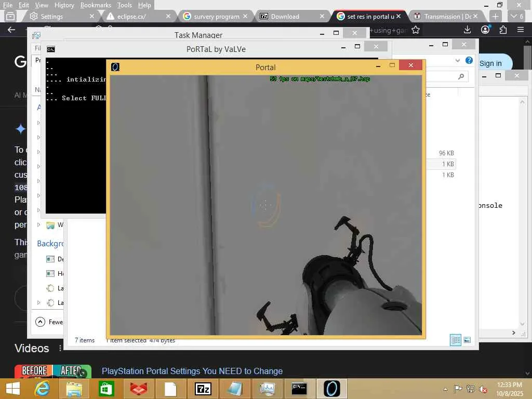Viewport: 532px width, 399px height.
Task: Click the right window's horizontal scroll right arrow
Action: tap(514, 333)
